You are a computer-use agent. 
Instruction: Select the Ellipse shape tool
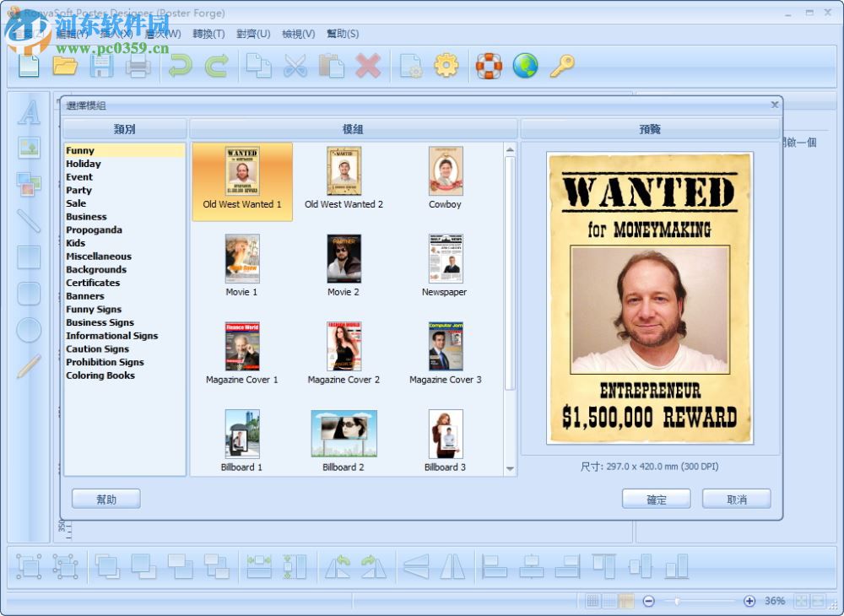pos(29,330)
